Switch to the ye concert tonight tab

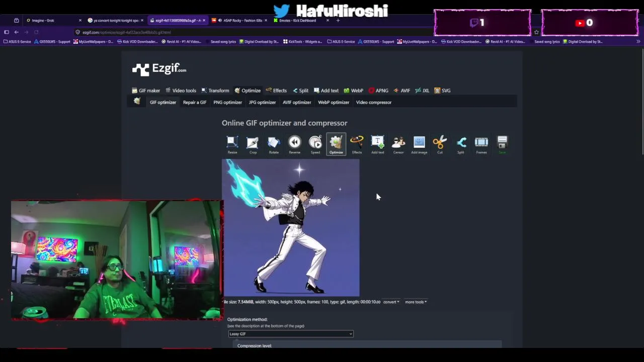click(116, 20)
